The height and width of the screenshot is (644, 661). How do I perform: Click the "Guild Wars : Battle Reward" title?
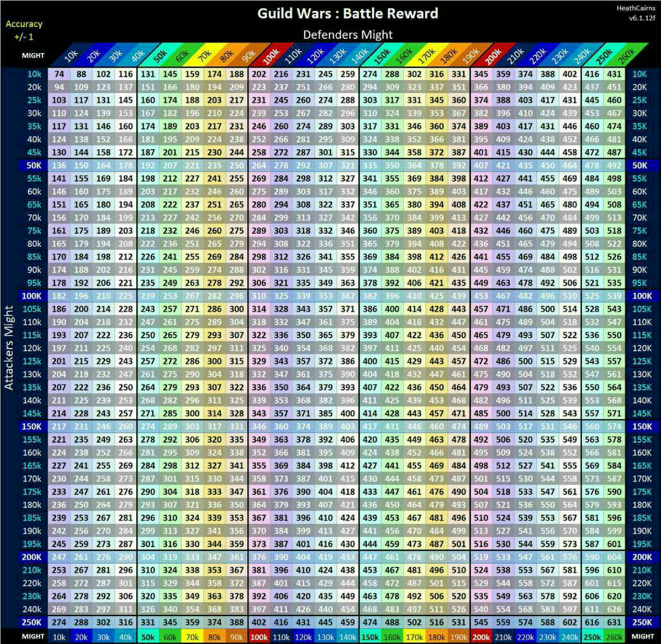(348, 13)
